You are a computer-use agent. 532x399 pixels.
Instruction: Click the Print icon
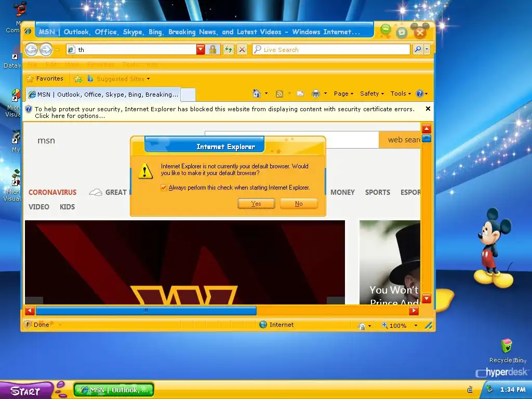click(x=316, y=94)
